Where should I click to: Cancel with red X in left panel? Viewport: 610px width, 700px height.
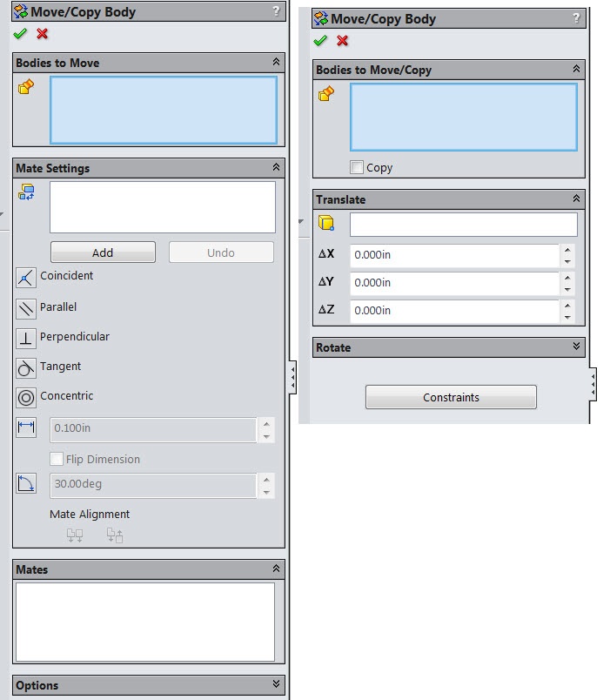pos(43,34)
